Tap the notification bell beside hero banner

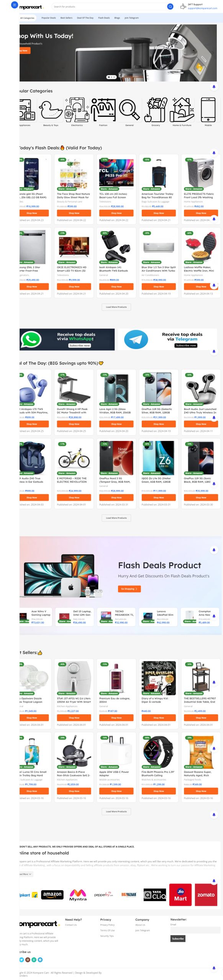point(214,87)
